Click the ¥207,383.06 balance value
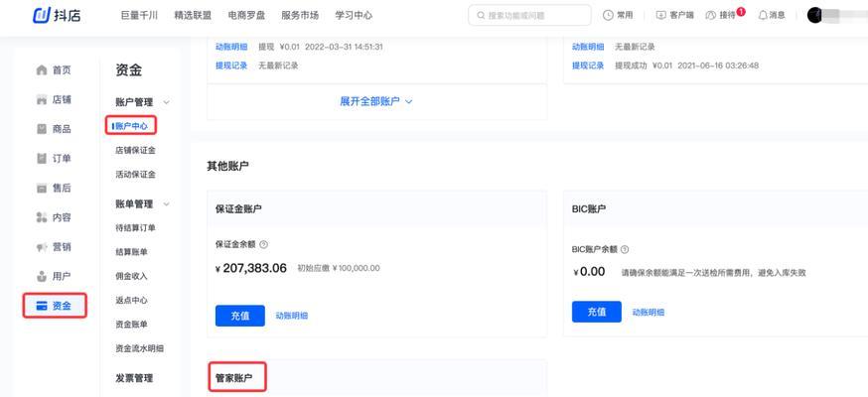 tap(251, 269)
